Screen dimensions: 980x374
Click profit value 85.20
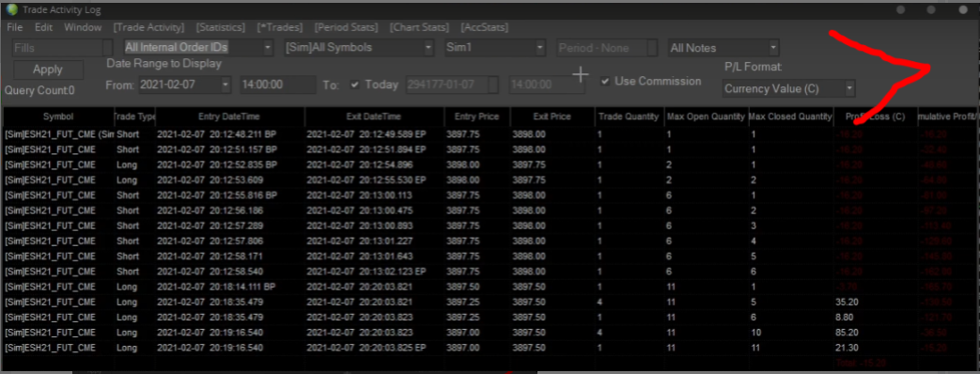click(x=846, y=332)
